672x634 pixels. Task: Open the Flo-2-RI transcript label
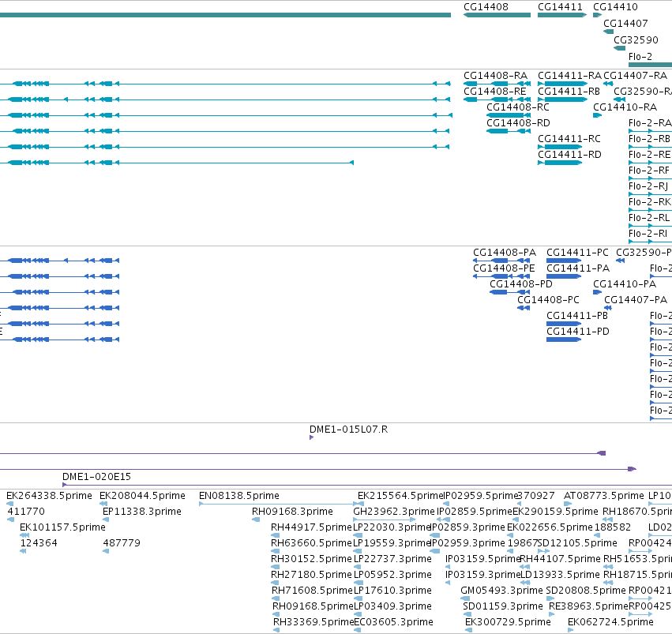pos(648,234)
